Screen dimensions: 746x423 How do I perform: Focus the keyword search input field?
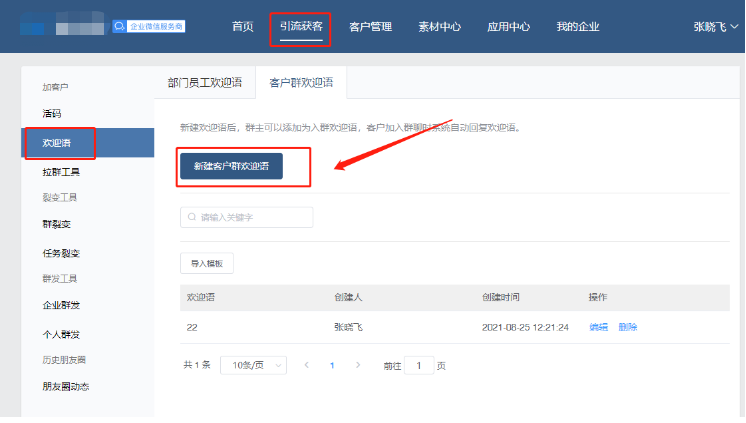(254, 217)
